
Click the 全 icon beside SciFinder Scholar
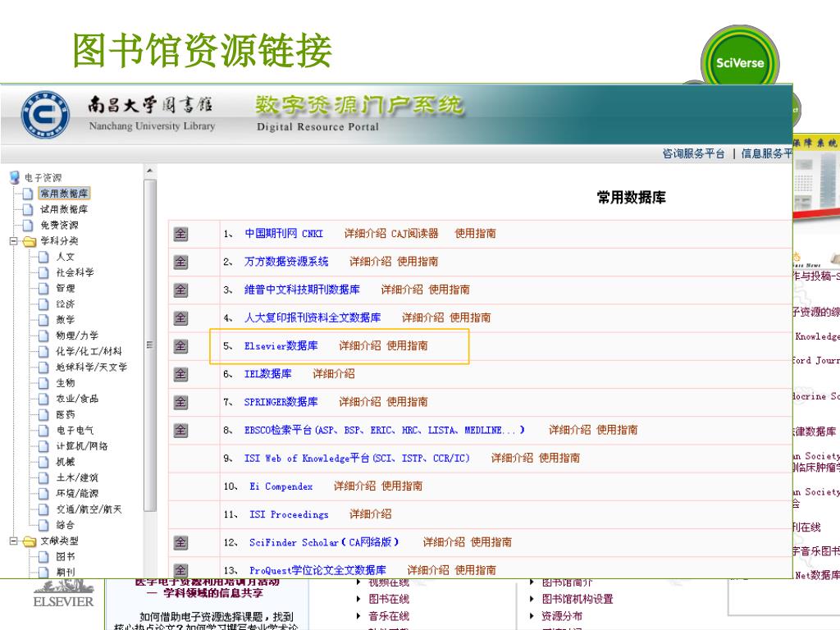(180, 543)
